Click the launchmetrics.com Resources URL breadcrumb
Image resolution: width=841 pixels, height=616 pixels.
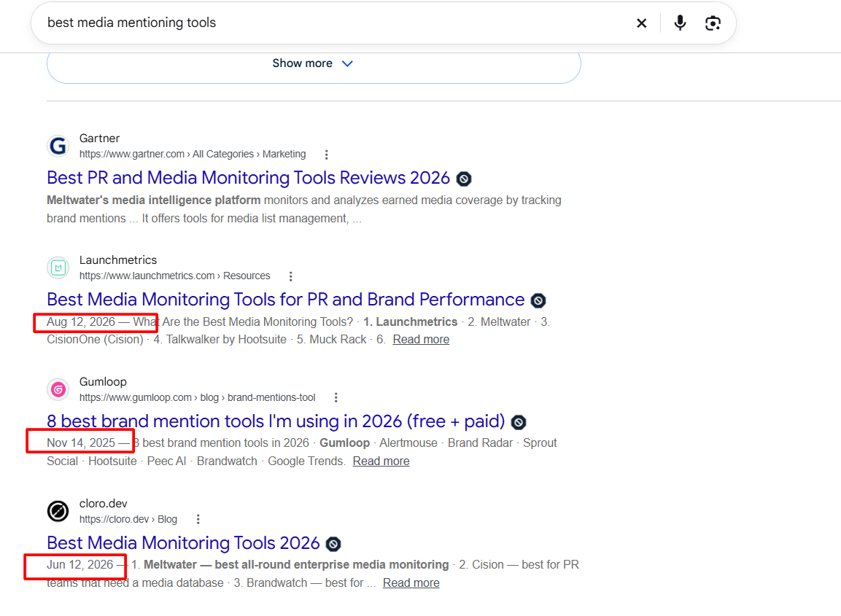point(175,276)
